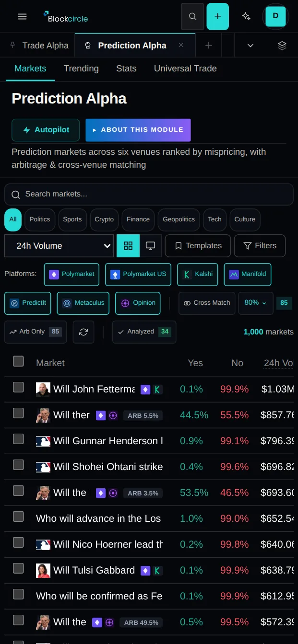Switch to monitor view icon

[151, 246]
